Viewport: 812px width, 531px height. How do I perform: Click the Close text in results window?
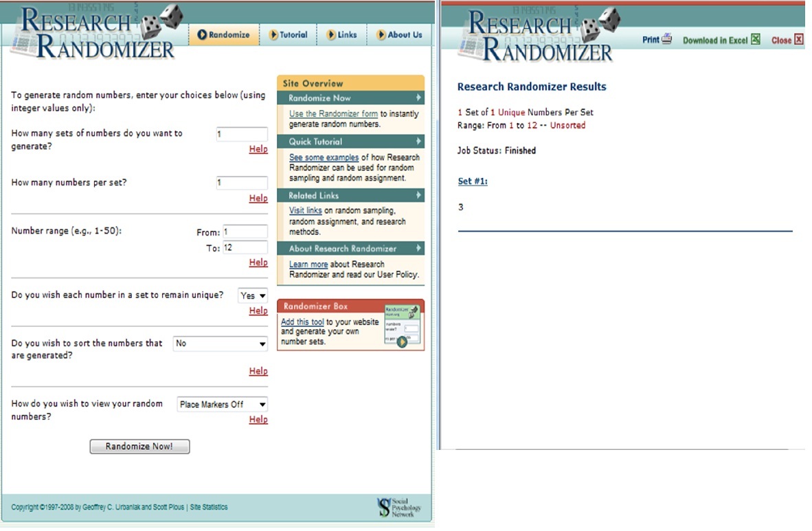coord(782,41)
